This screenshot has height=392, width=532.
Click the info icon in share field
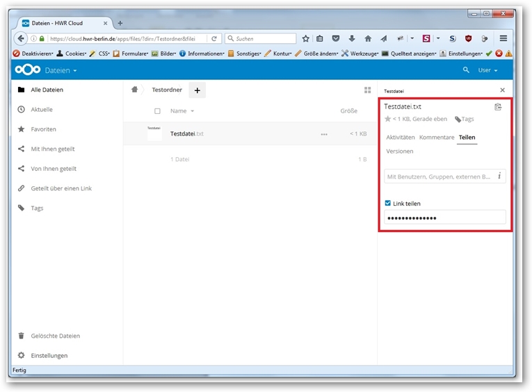coord(499,176)
